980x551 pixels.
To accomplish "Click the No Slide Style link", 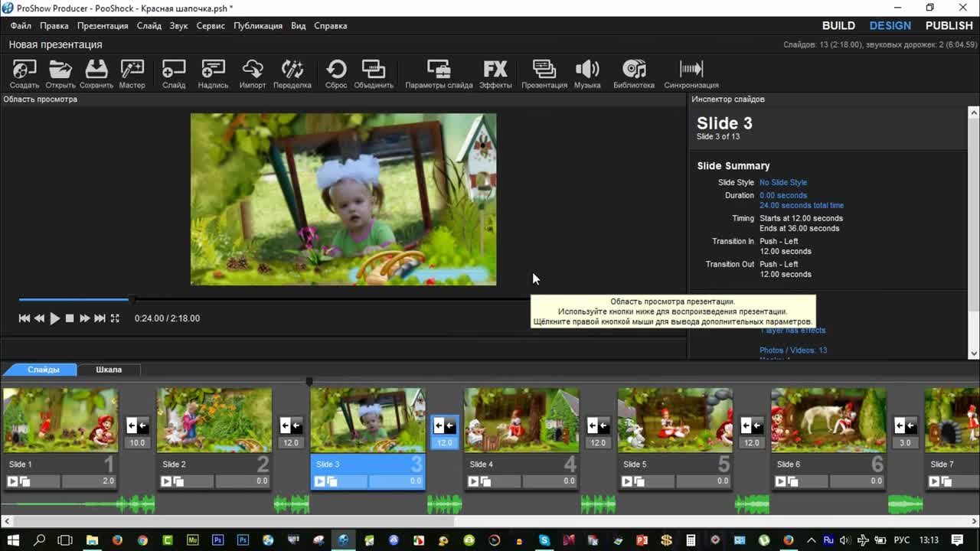I will tap(783, 183).
